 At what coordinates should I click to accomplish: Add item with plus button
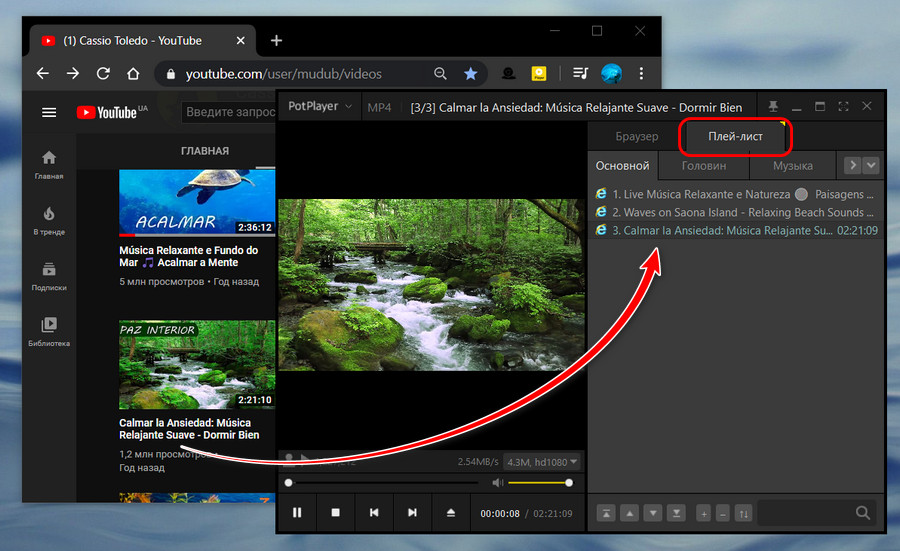click(x=704, y=513)
